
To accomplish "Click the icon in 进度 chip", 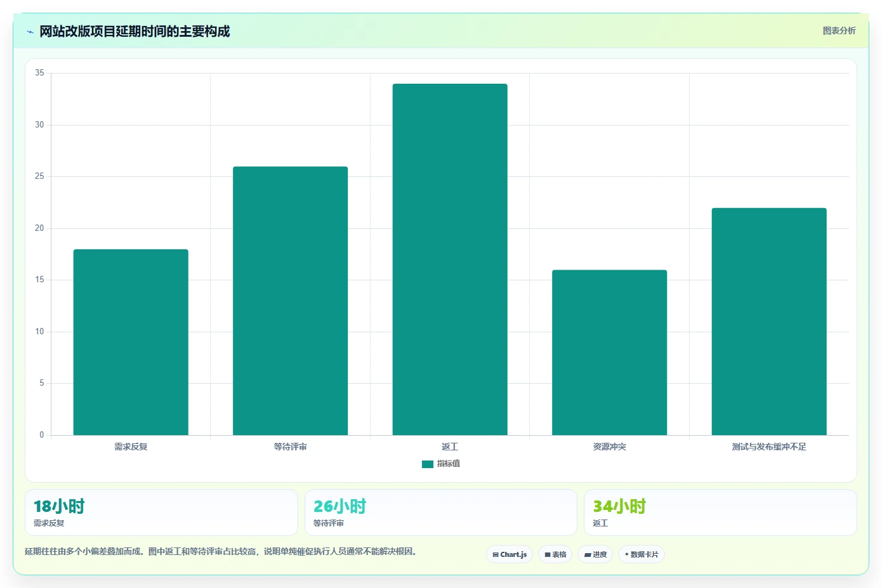I will [588, 554].
